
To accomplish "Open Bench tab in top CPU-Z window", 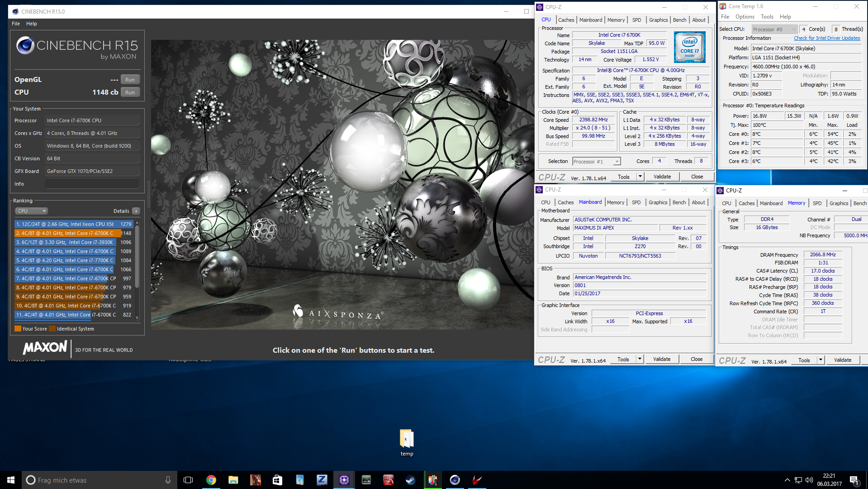I will pyautogui.click(x=679, y=20).
